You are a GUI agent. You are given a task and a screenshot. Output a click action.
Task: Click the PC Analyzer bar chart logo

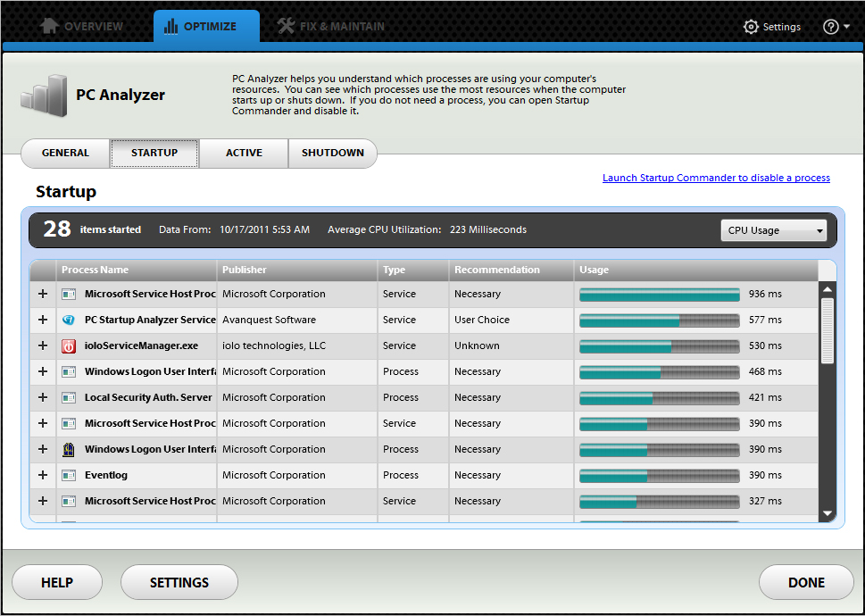point(45,96)
